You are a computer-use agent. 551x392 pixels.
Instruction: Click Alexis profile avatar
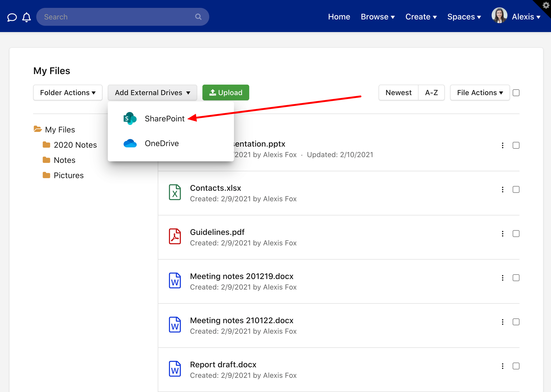pyautogui.click(x=499, y=15)
